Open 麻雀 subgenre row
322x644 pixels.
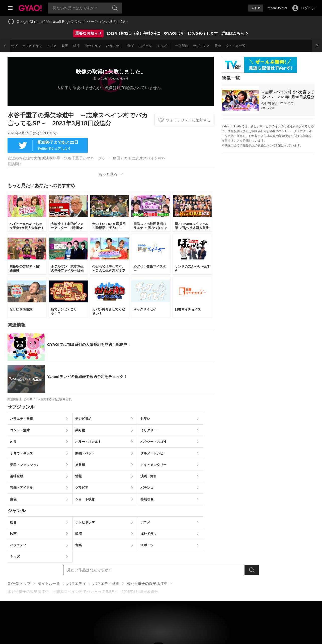40,499
